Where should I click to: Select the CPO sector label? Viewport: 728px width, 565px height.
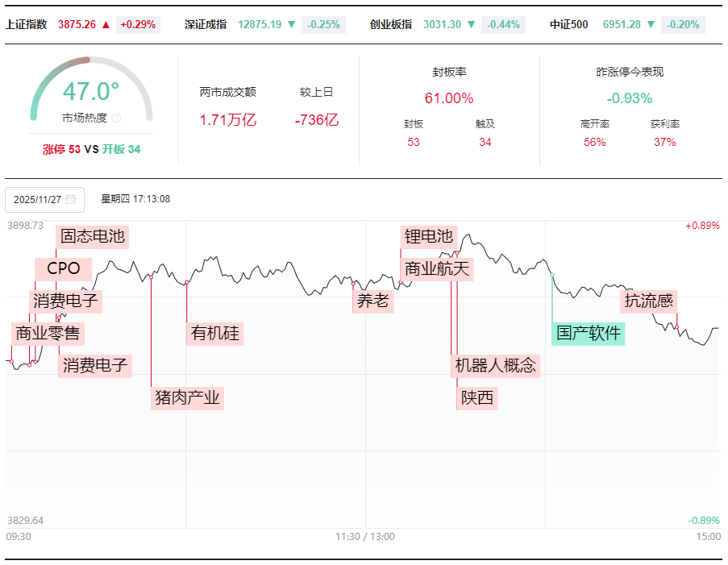pyautogui.click(x=64, y=268)
